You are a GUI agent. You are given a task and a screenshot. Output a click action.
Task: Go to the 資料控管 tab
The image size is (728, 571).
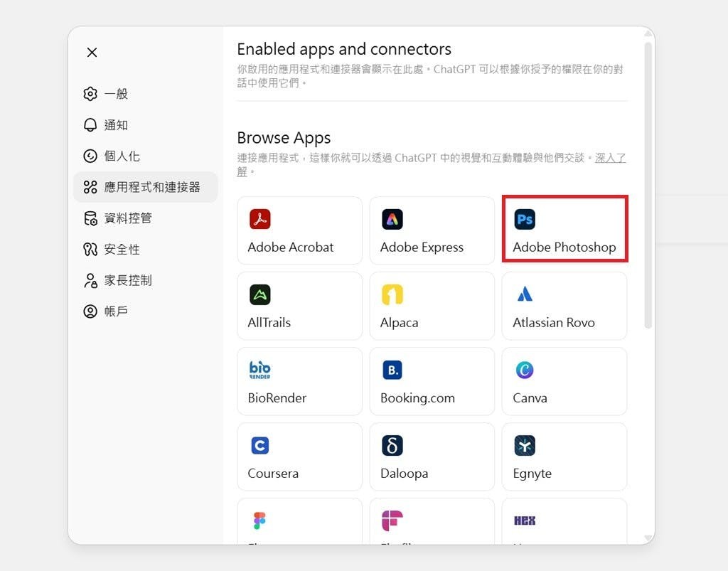145,218
